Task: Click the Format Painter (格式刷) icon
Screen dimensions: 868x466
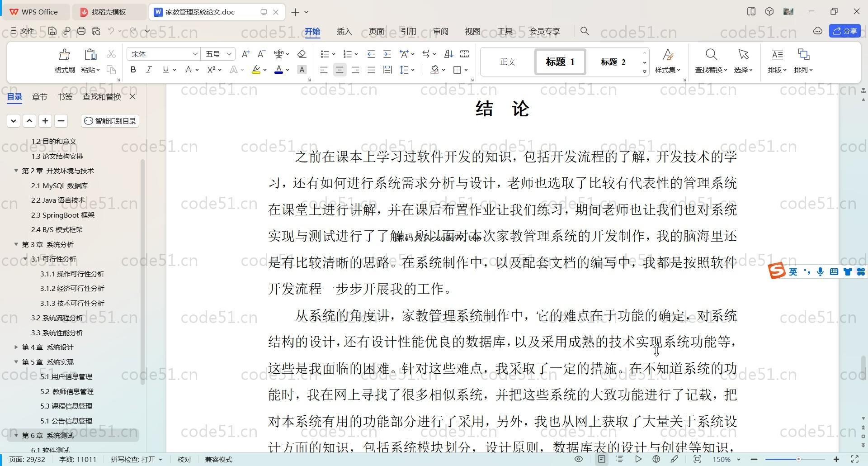Action: pos(64,60)
